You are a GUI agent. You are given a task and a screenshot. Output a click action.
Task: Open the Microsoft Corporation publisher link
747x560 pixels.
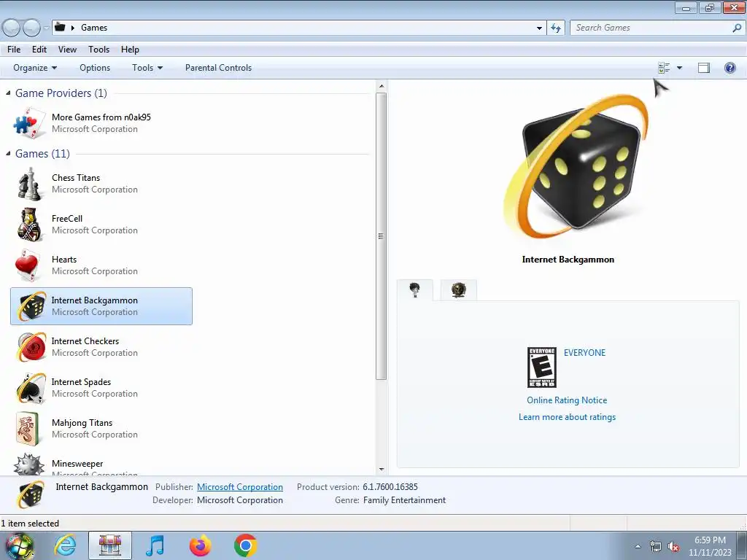239,487
